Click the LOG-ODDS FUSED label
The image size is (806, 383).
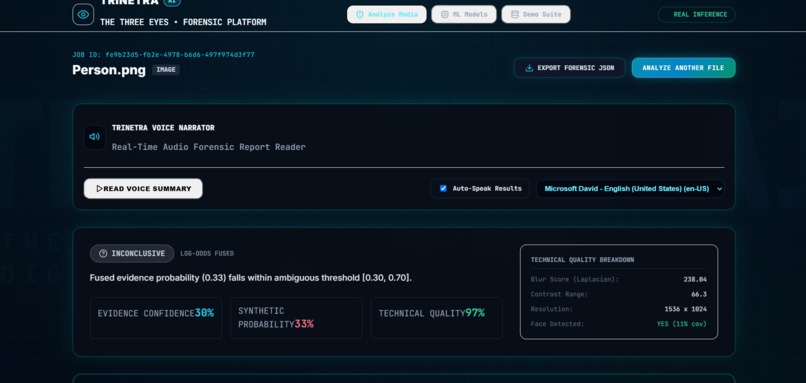207,253
